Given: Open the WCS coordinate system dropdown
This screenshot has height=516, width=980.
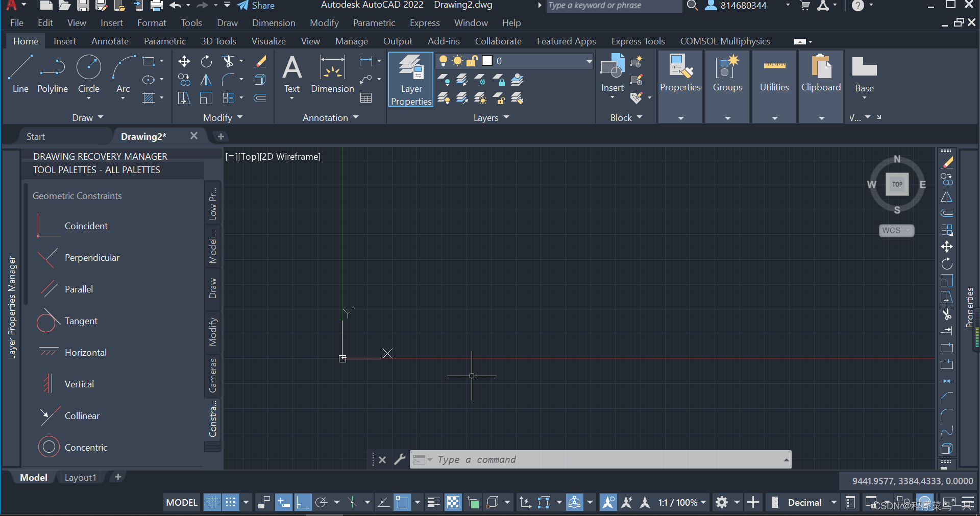Looking at the screenshot, I should (897, 231).
